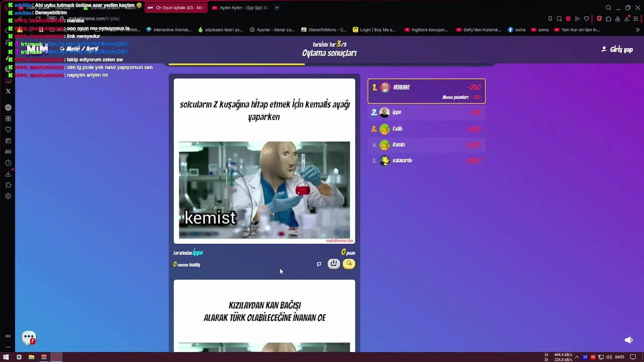Save the kemist meme with download button
The width and height of the screenshot is (644, 362).
click(x=334, y=263)
